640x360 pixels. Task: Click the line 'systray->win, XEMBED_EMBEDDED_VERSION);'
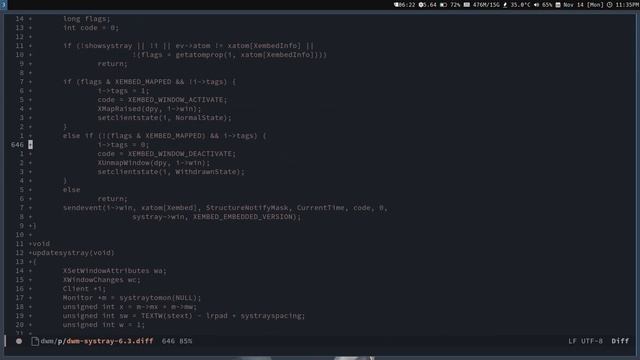pyautogui.click(x=217, y=217)
